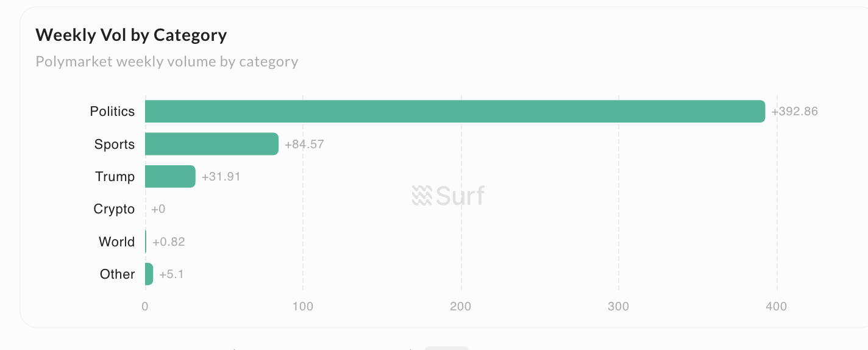The image size is (868, 350).
Task: Click the thin World category bar
Action: (x=146, y=241)
